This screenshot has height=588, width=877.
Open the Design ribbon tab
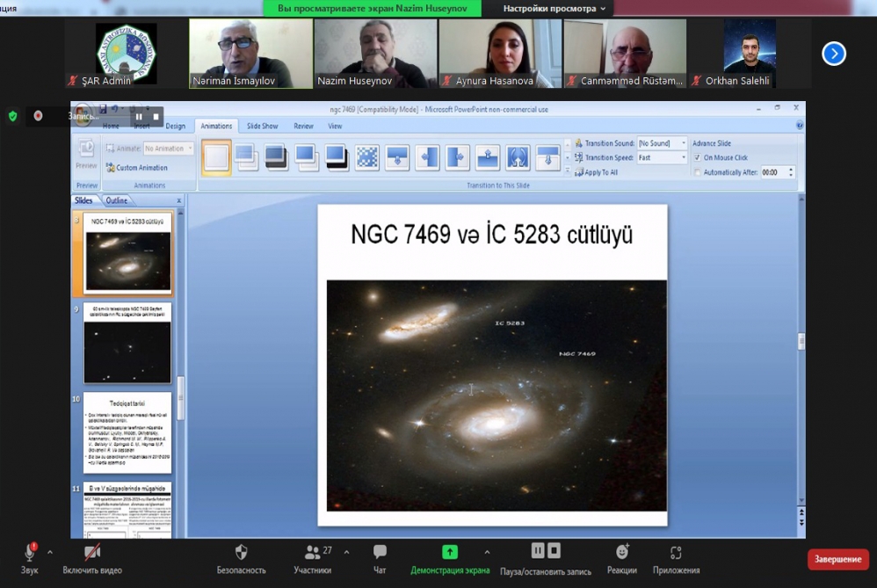click(175, 126)
